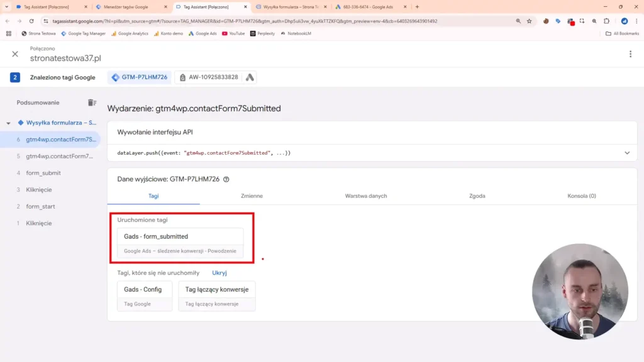The height and width of the screenshot is (362, 644).
Task: Reload the current page
Action: coord(31,21)
